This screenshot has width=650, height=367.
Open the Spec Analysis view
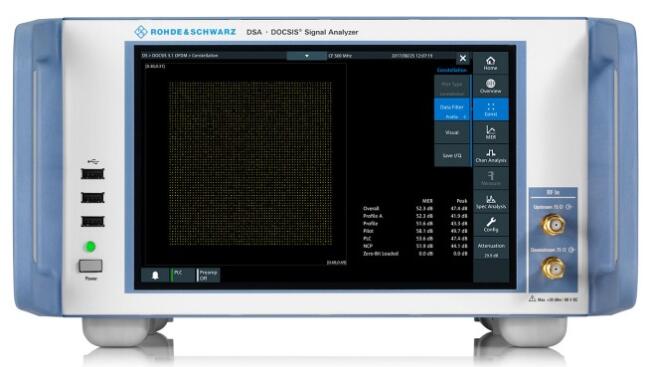490,202
